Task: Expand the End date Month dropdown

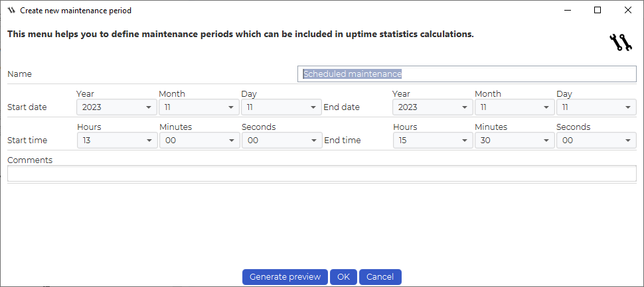Action: (515, 107)
